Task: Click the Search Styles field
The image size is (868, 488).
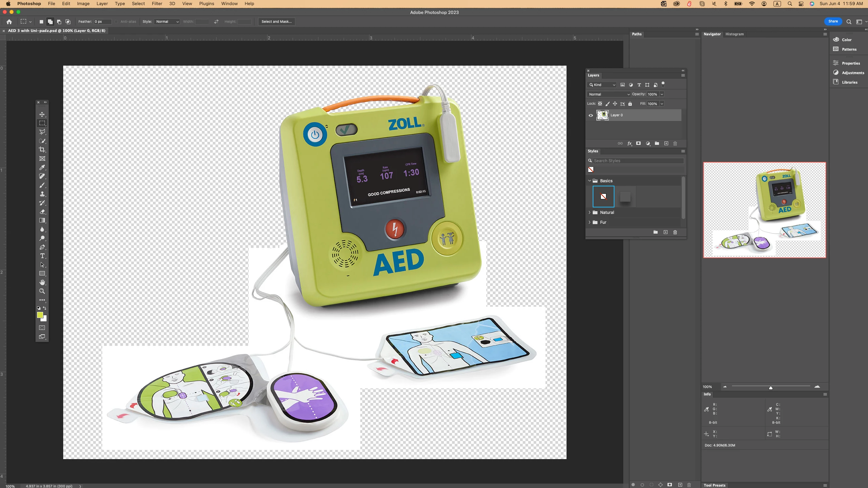Action: (x=638, y=161)
